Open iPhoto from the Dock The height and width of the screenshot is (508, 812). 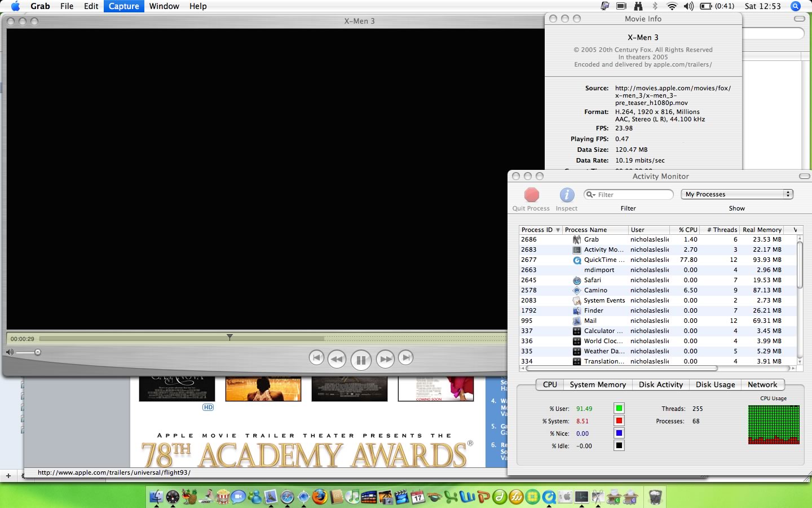pos(386,497)
